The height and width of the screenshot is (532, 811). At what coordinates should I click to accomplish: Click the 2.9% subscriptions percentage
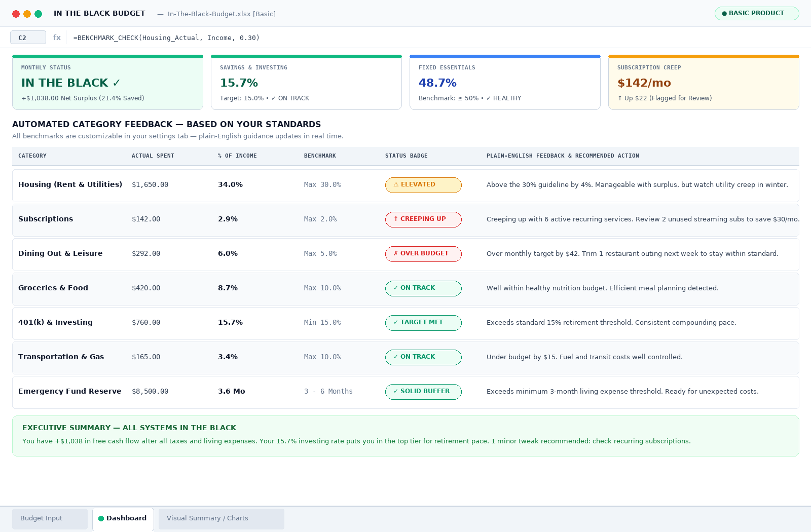point(228,219)
